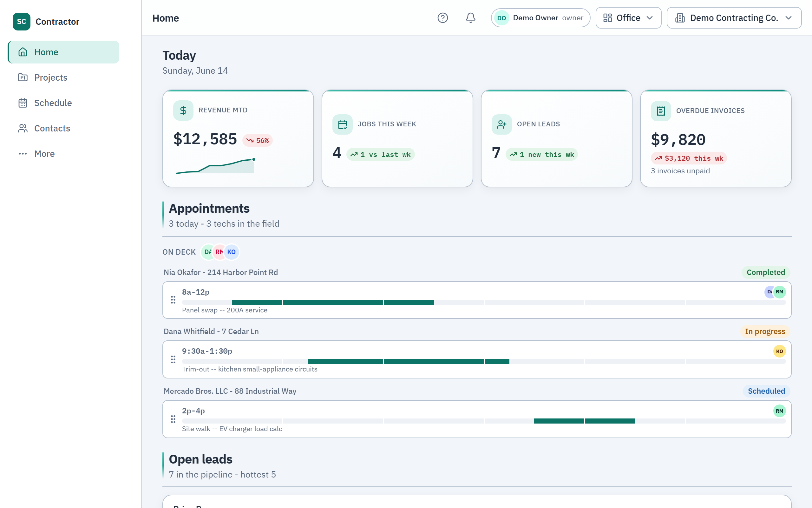Click the DO avatar in header
The width and height of the screenshot is (812, 508).
[x=501, y=18]
